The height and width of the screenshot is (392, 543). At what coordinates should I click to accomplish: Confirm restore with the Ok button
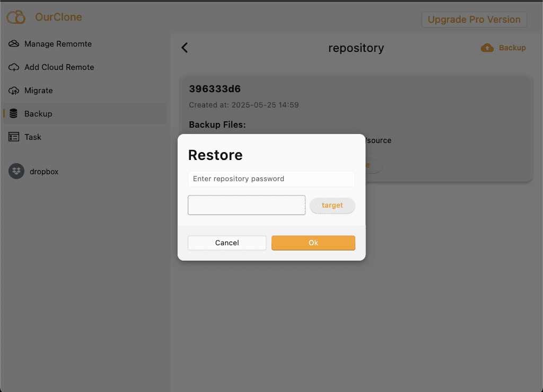[x=313, y=243]
